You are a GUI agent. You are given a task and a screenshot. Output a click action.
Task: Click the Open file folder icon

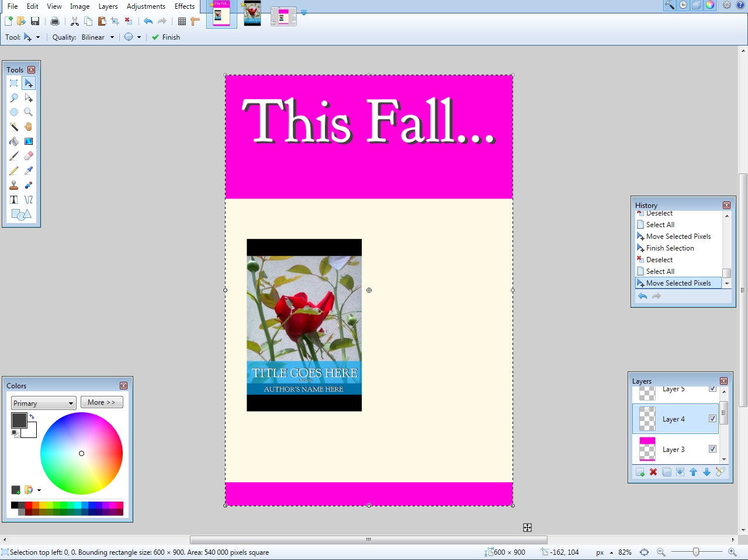pos(21,21)
